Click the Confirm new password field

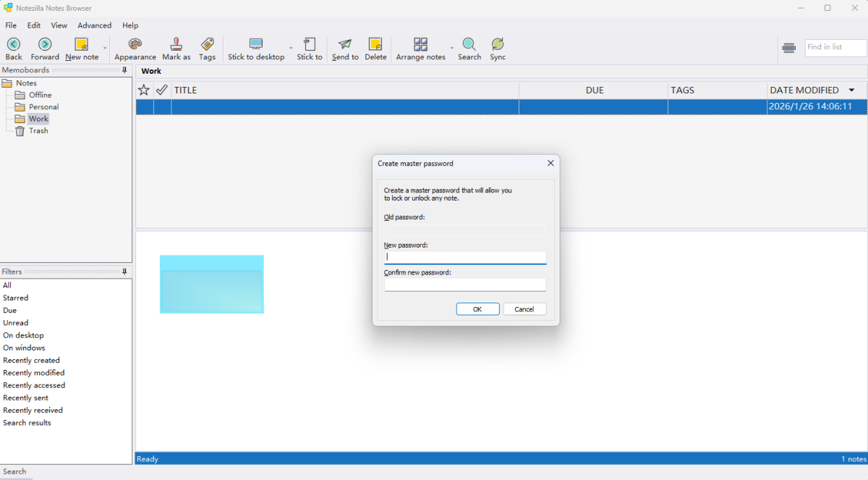coord(464,285)
